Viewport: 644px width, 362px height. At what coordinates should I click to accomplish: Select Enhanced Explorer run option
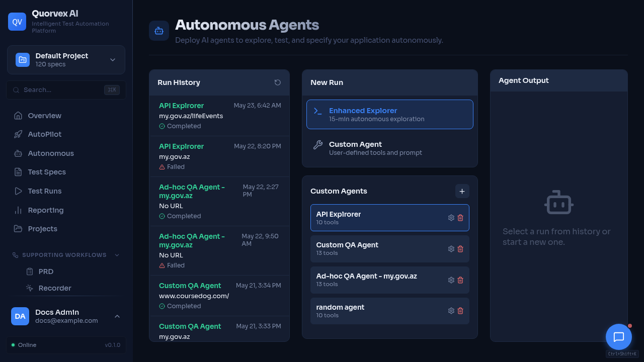click(x=390, y=115)
